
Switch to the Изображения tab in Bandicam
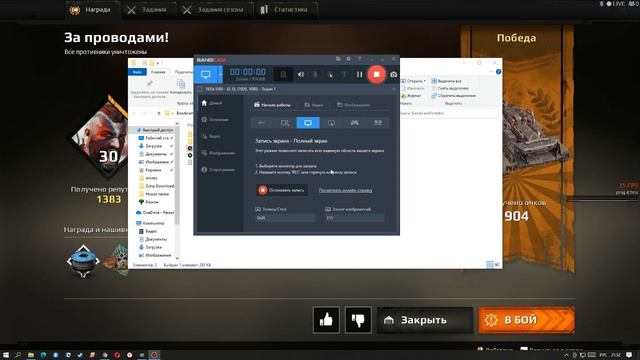click(x=353, y=105)
